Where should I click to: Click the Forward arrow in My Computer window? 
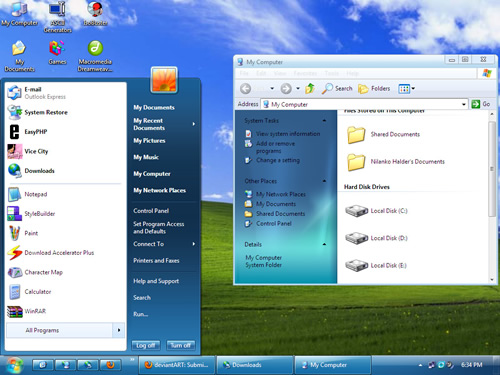(286, 88)
